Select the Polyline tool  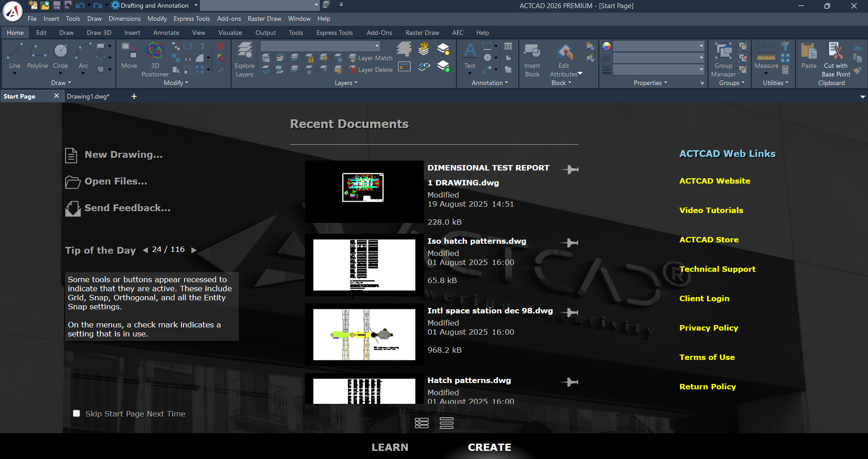click(38, 56)
